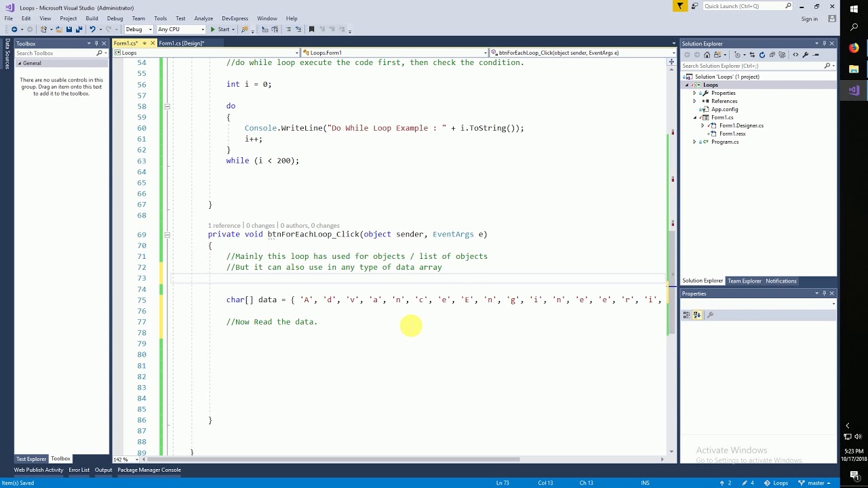This screenshot has height=488, width=868.
Task: Click the Sign in link
Action: (810, 18)
